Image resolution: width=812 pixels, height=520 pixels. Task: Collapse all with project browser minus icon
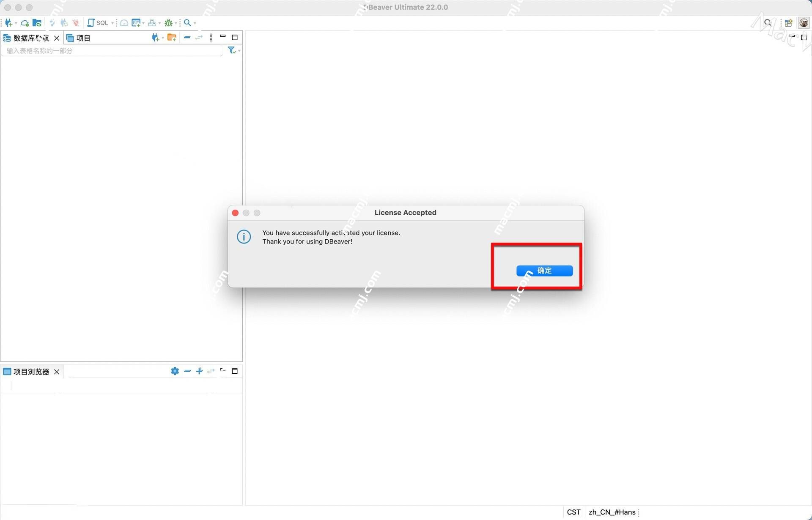pos(187,371)
